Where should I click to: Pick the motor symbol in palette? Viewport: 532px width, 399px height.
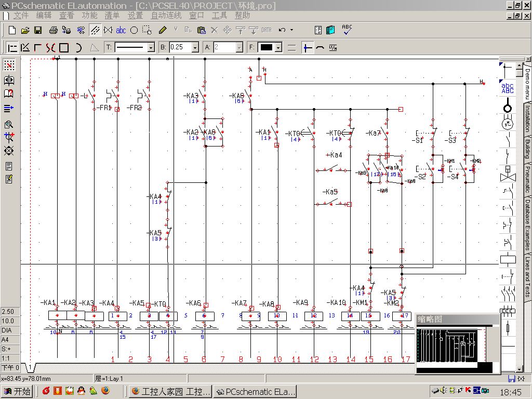pos(507,124)
